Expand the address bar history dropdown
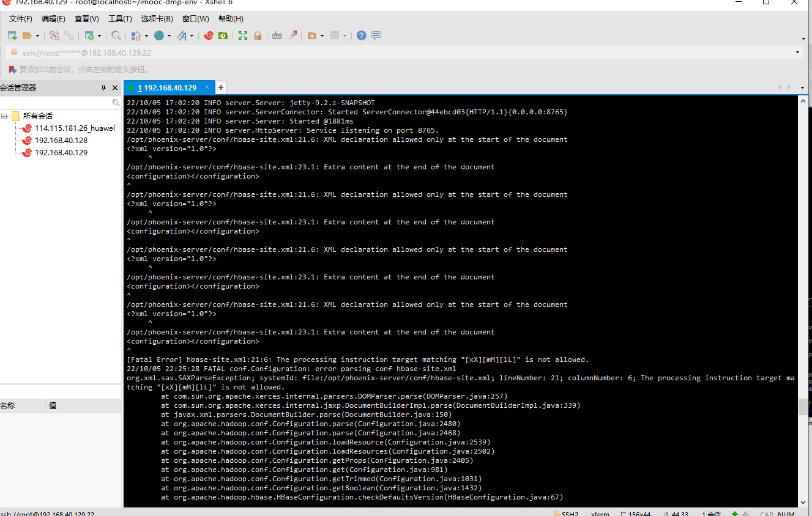This screenshot has width=812, height=516. pyautogui.click(x=797, y=53)
